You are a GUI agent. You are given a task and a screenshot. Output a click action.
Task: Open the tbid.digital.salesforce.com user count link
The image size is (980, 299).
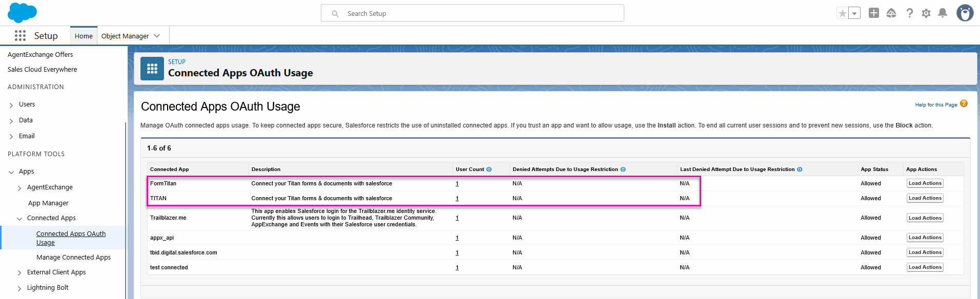(x=457, y=252)
